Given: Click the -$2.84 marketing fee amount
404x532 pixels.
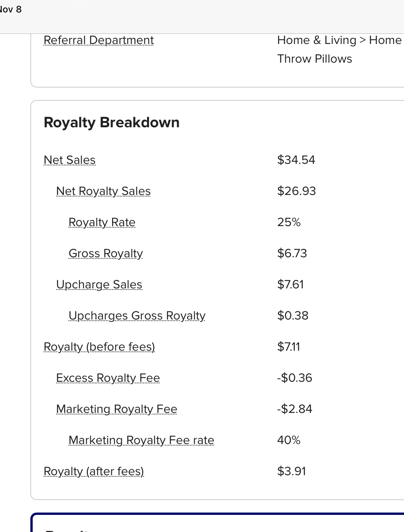Looking at the screenshot, I should (x=295, y=409).
